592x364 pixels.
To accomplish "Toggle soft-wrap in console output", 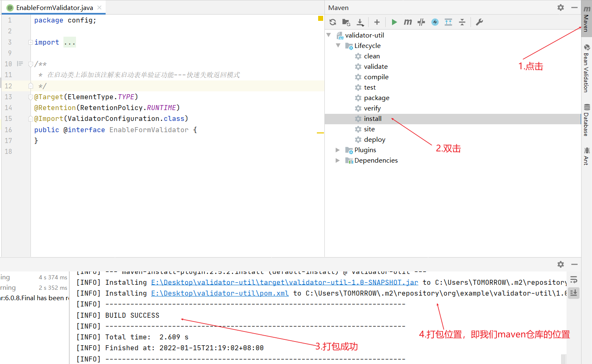I will (574, 280).
